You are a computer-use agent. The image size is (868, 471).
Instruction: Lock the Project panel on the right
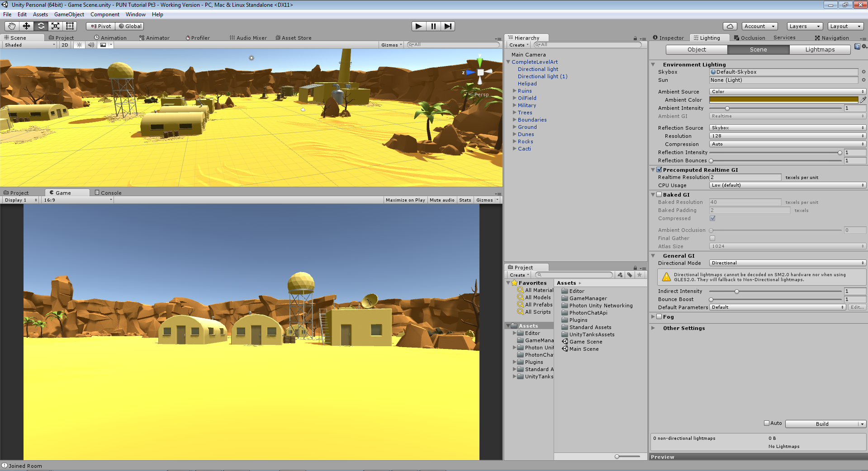[x=635, y=268]
